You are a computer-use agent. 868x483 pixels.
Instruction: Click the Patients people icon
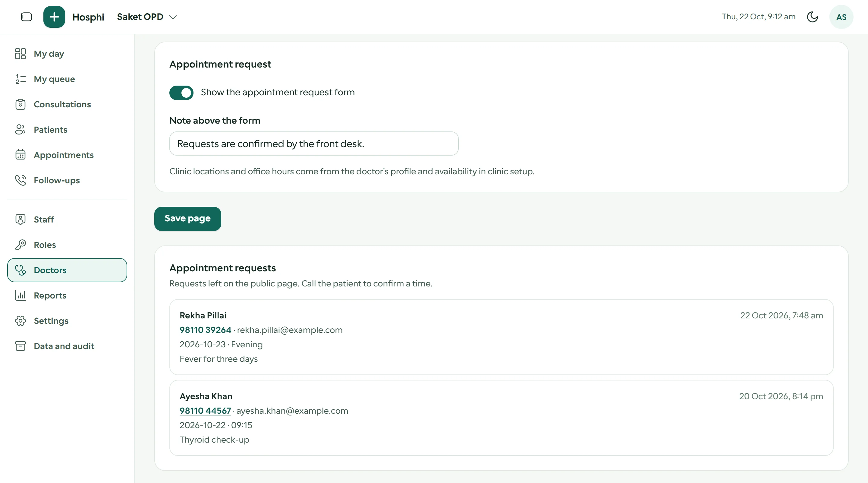point(20,129)
